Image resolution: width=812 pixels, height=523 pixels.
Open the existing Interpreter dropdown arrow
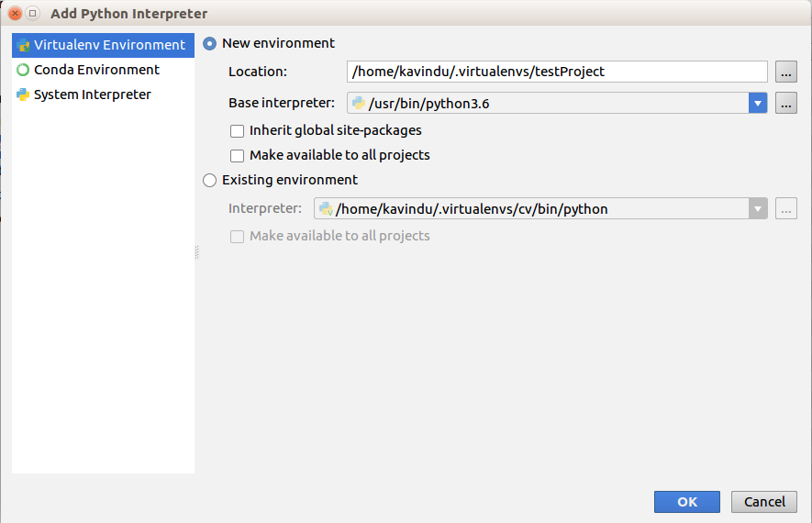(758, 209)
